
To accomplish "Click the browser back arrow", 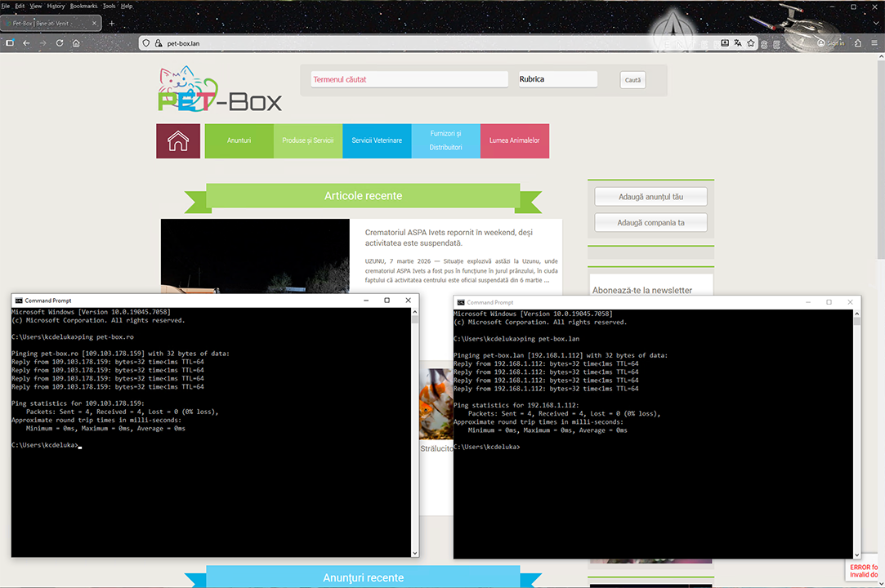I will click(x=26, y=43).
